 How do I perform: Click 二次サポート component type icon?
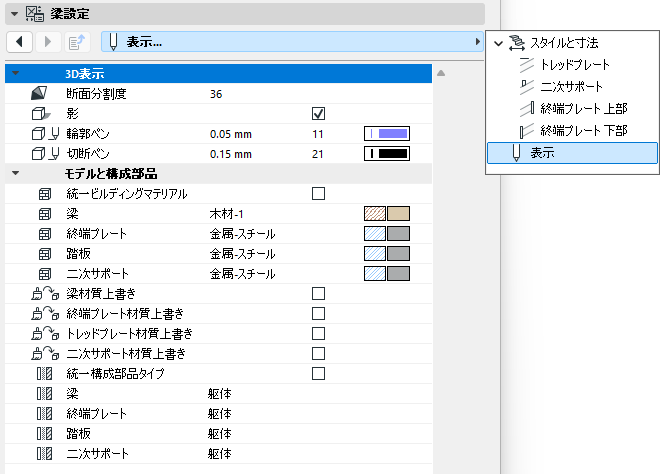pyautogui.click(x=45, y=453)
